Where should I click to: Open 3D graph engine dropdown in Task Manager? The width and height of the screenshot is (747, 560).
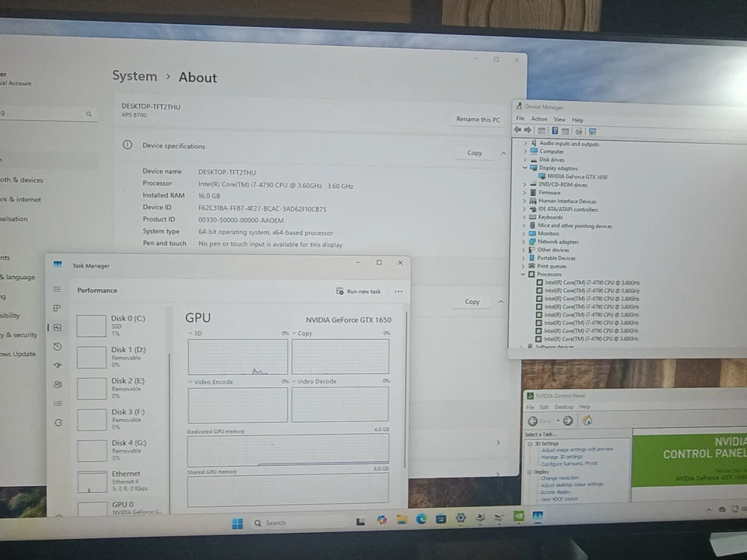(x=190, y=334)
